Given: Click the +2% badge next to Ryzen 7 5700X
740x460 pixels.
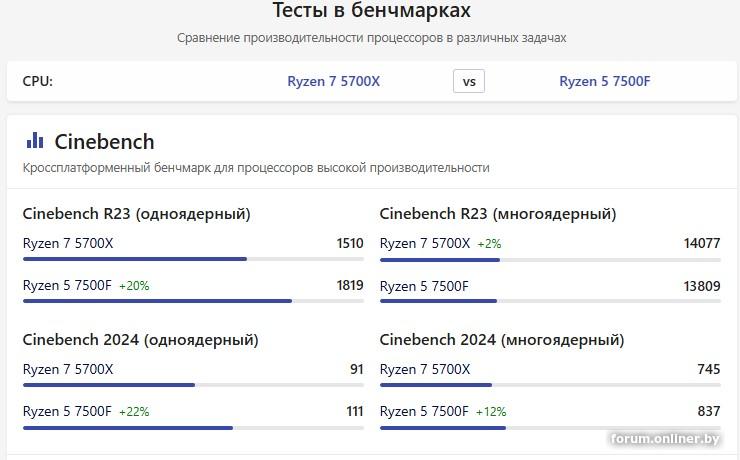Looking at the screenshot, I should pos(489,243).
